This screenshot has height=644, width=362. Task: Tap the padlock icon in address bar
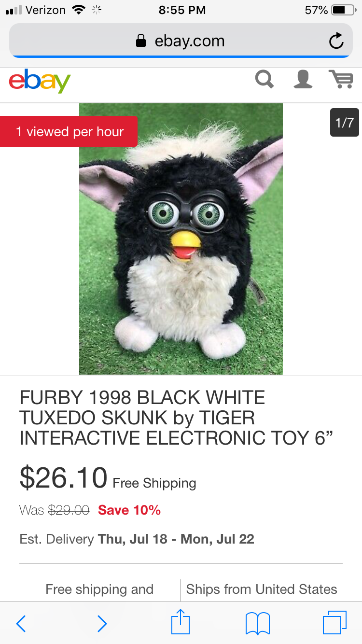click(141, 41)
